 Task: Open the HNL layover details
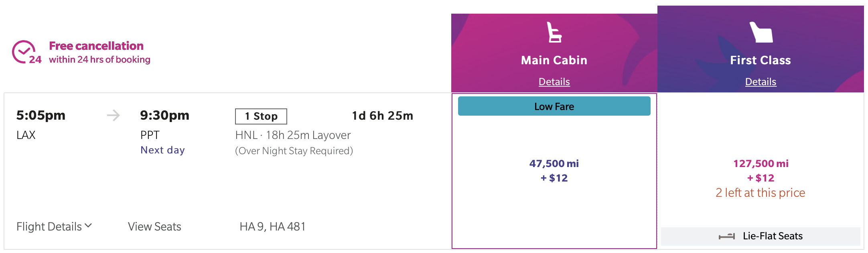click(x=292, y=135)
